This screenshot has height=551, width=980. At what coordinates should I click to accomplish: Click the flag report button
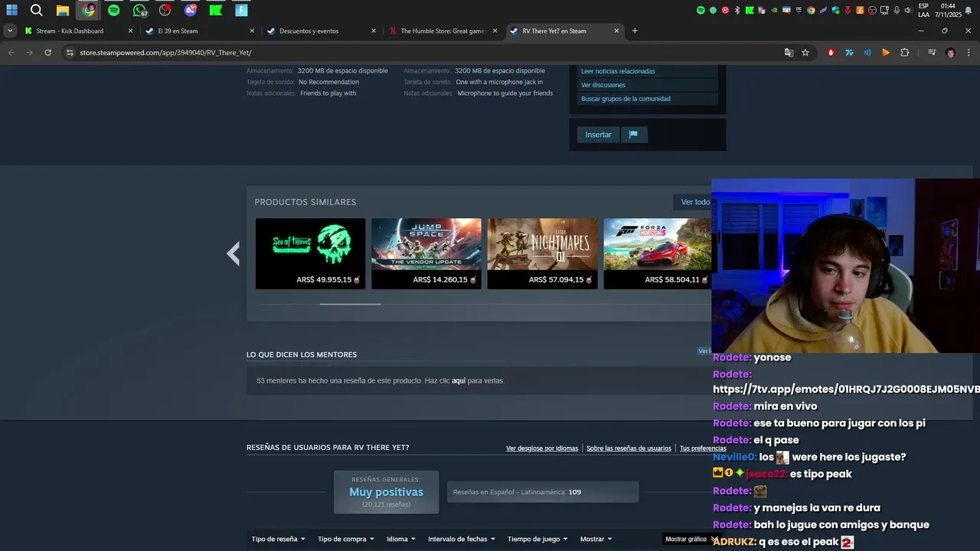(x=633, y=135)
